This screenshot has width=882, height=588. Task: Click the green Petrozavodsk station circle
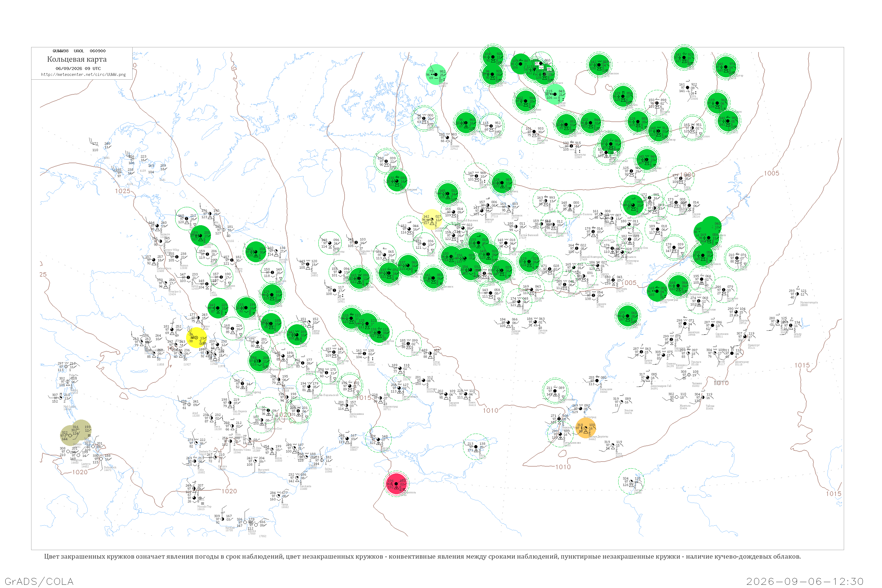pos(466,123)
